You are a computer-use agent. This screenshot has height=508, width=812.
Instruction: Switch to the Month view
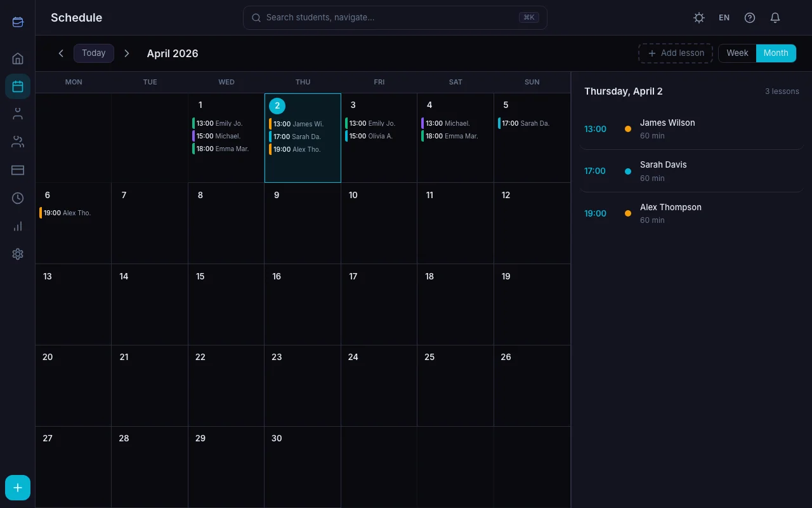[x=776, y=53]
